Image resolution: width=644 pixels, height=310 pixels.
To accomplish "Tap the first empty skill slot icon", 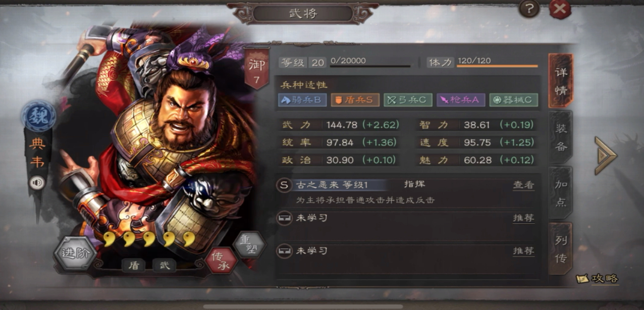I will click(x=285, y=218).
